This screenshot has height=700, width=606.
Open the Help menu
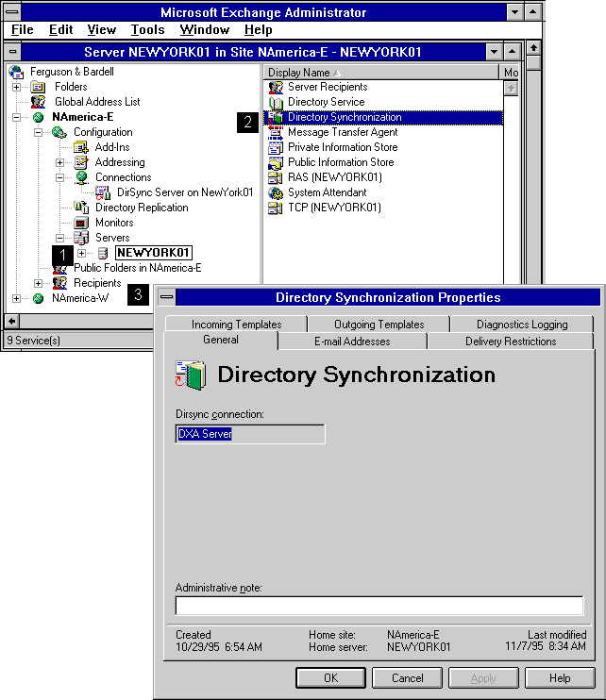click(x=258, y=30)
